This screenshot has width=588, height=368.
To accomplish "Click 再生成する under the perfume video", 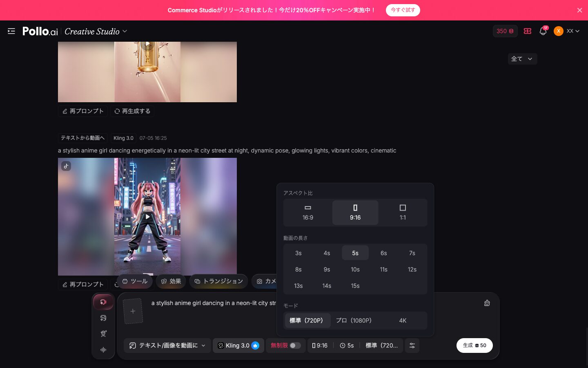I will click(x=132, y=111).
